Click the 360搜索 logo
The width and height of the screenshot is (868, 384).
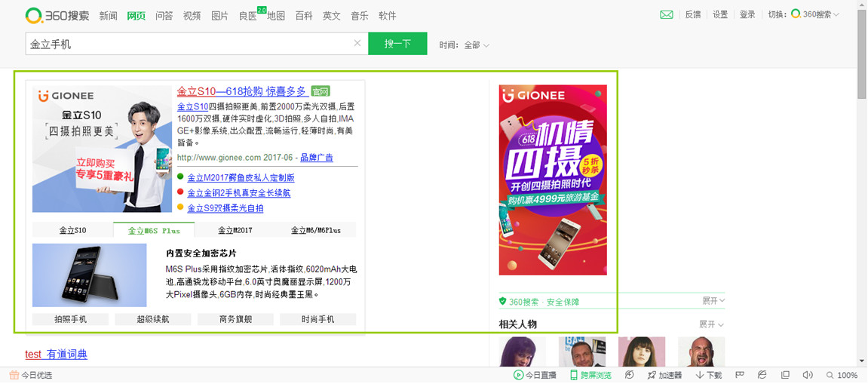click(x=57, y=15)
